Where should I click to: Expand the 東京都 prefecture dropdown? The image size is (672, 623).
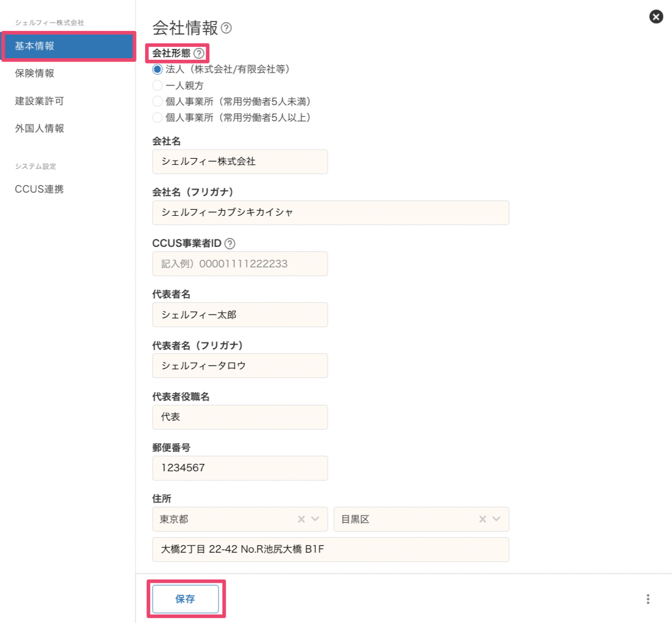point(315,519)
